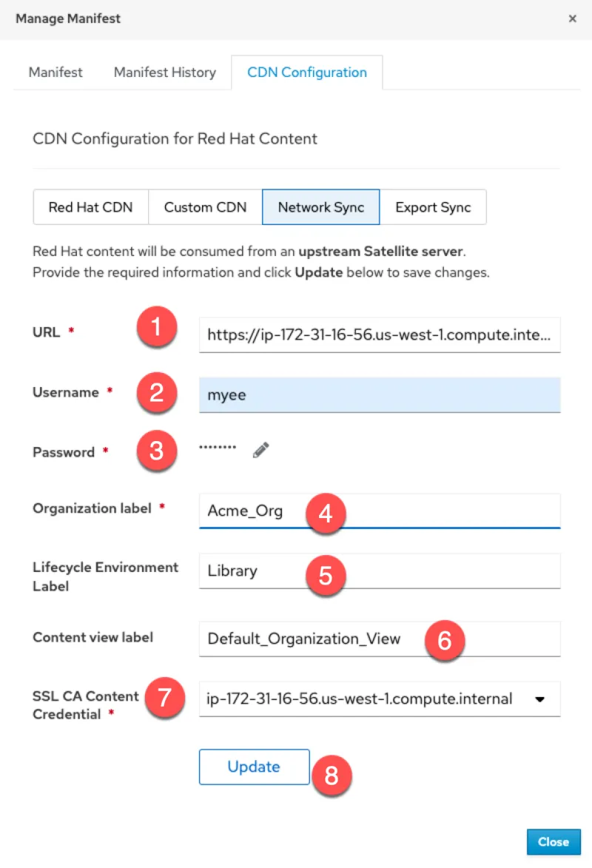Open the Manifest History tab
Screen dimensions: 592x868
click(x=164, y=72)
